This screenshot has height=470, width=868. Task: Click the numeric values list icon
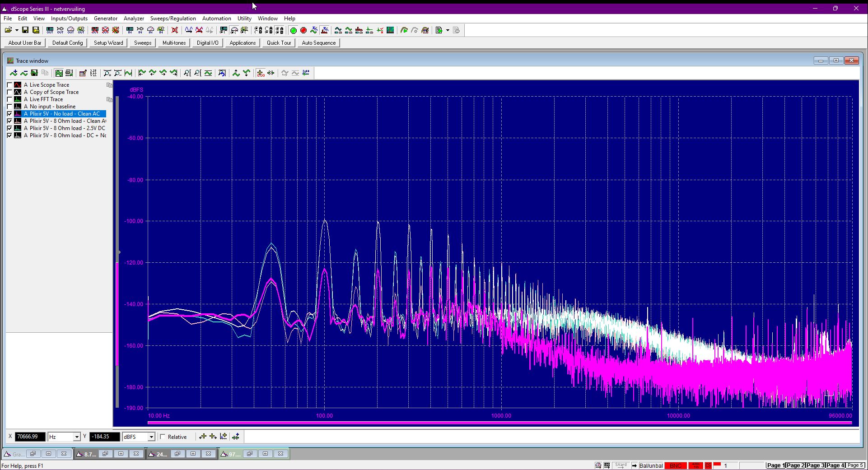pos(93,73)
